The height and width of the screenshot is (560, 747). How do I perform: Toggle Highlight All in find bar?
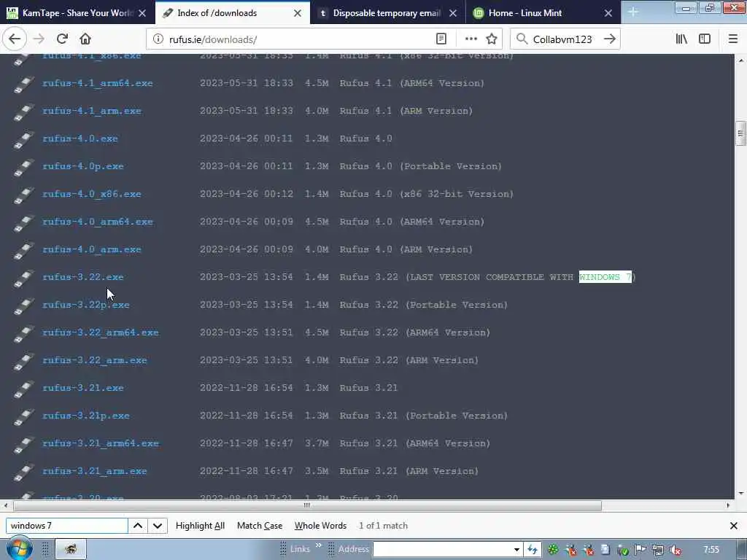pos(200,526)
